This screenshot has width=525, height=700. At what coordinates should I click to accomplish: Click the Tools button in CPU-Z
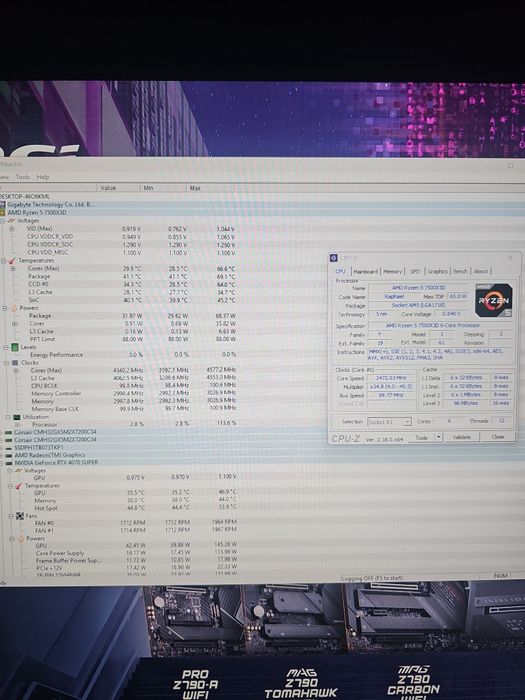click(422, 438)
